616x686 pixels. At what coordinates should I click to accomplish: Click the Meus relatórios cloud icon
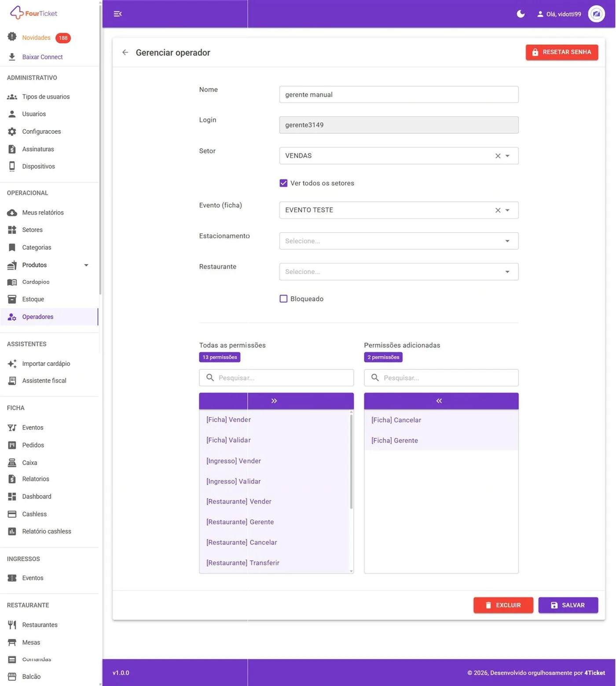coord(12,212)
